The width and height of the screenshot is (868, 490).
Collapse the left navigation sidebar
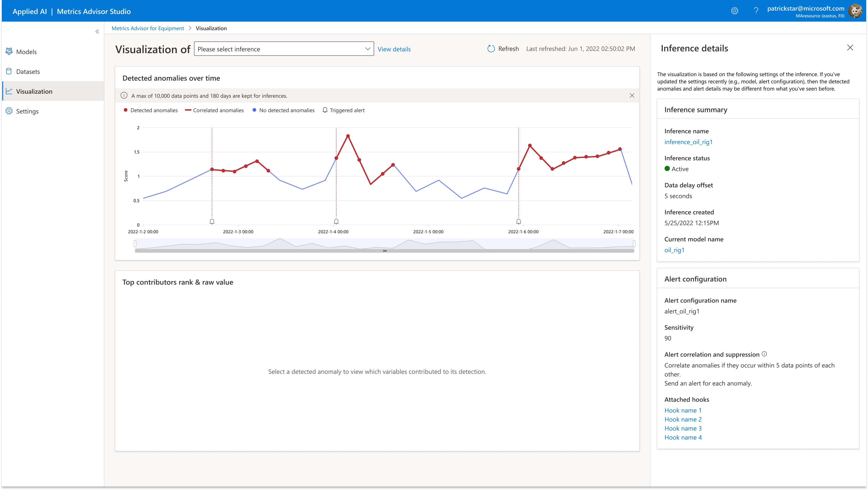[97, 32]
